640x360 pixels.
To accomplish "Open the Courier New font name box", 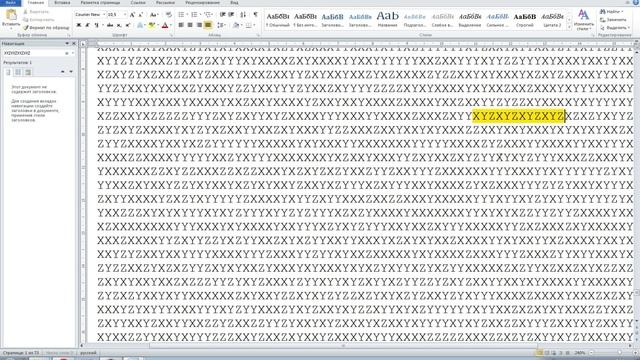I will pyautogui.click(x=90, y=15).
